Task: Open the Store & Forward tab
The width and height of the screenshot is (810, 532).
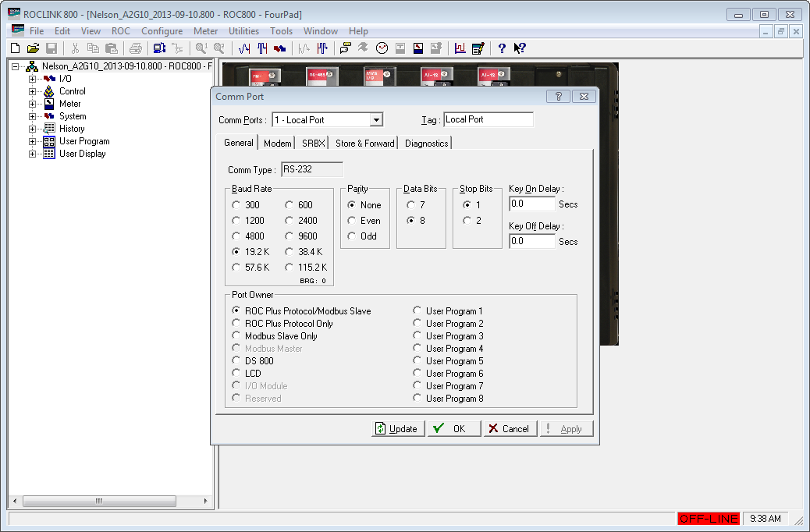Action: 364,144
